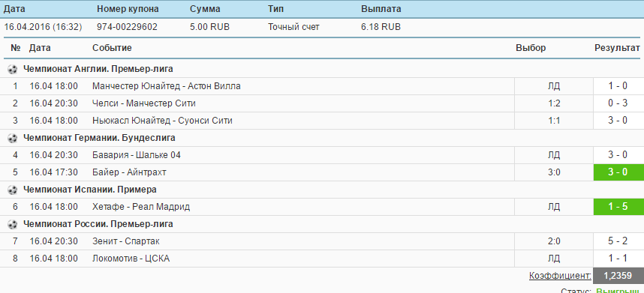Click league heading Чемпионат Германии. Бундеслига
Image resolution: width=644 pixels, height=293 pixels.
pos(99,138)
